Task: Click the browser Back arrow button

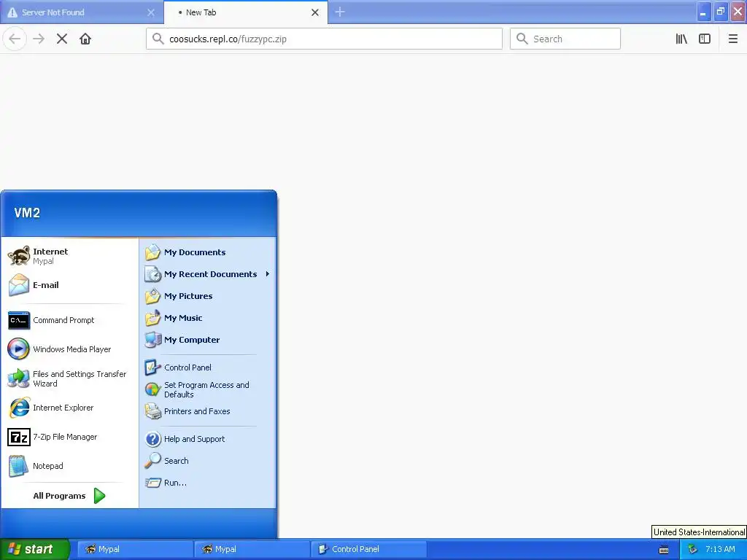Action: click(15, 39)
